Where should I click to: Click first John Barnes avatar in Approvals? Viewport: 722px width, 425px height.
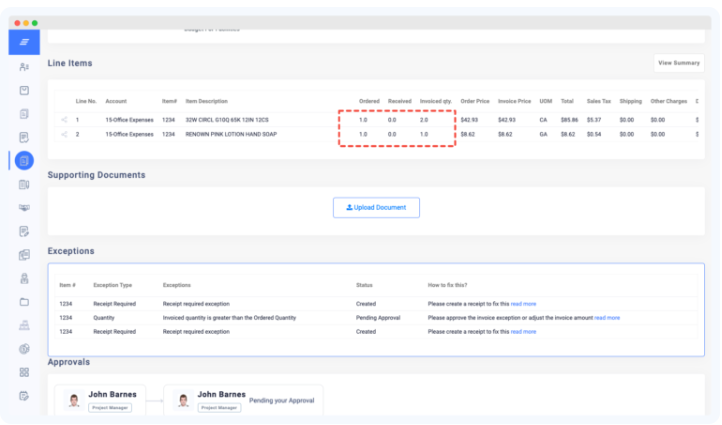click(73, 399)
